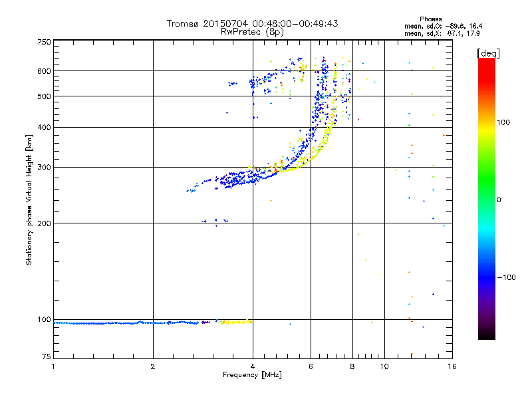Click the black bottom of the colorbar
Viewport: 532px width, 399px height.
(487, 334)
